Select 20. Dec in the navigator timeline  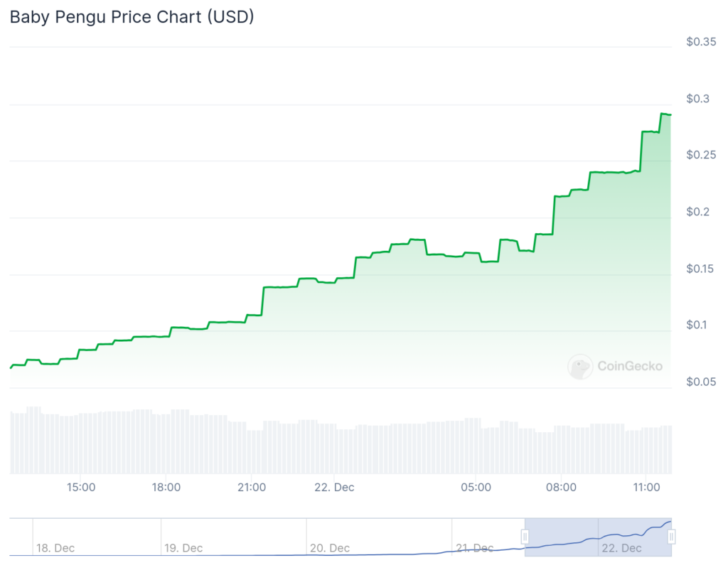click(329, 548)
